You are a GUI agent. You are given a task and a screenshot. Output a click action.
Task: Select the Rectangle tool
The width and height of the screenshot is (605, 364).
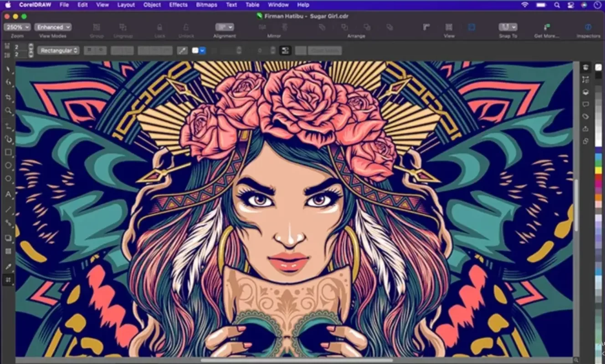[8, 152]
